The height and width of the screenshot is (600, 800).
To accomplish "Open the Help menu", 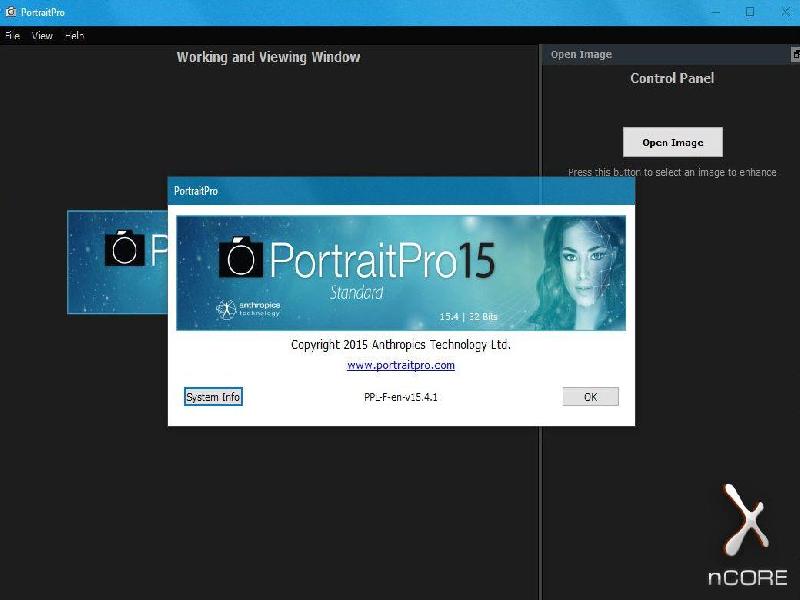I will coord(74,35).
